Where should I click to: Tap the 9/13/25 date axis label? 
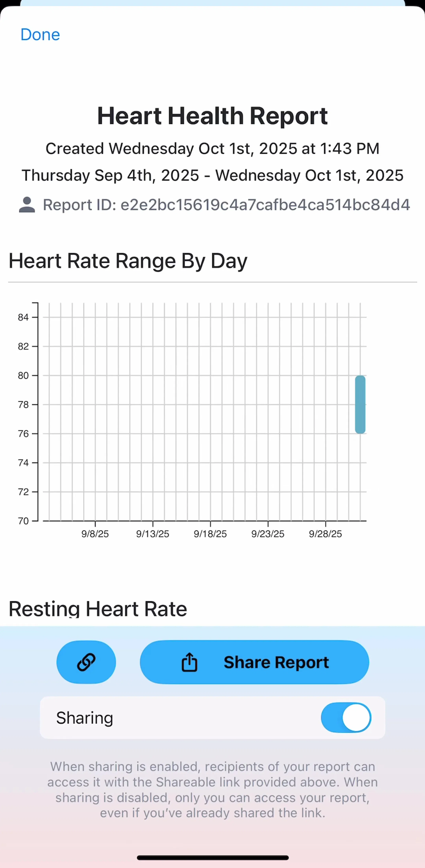click(153, 534)
